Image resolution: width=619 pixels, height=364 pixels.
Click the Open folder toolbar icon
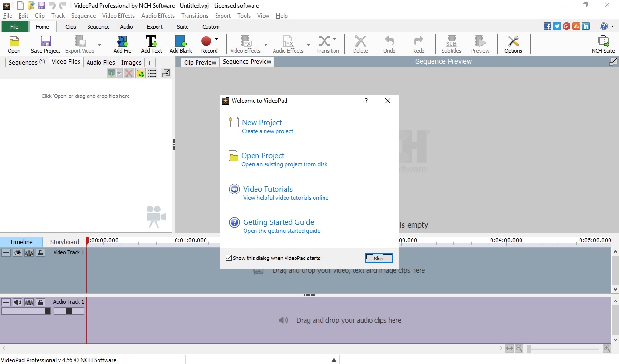pos(14,41)
